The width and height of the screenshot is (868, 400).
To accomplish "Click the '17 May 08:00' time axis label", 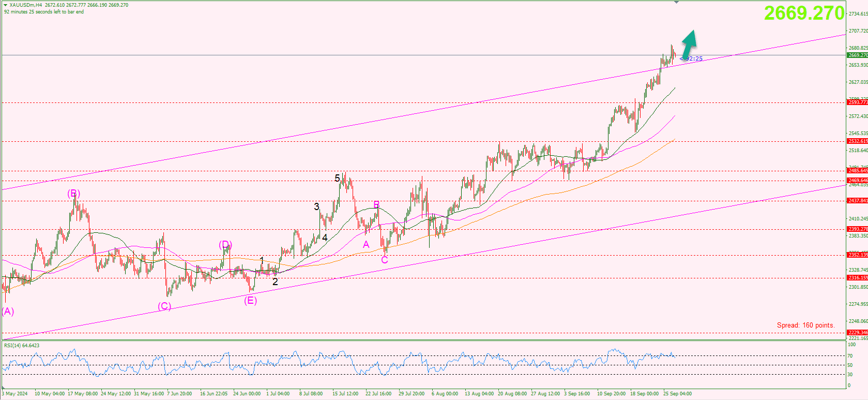I will click(x=83, y=394).
